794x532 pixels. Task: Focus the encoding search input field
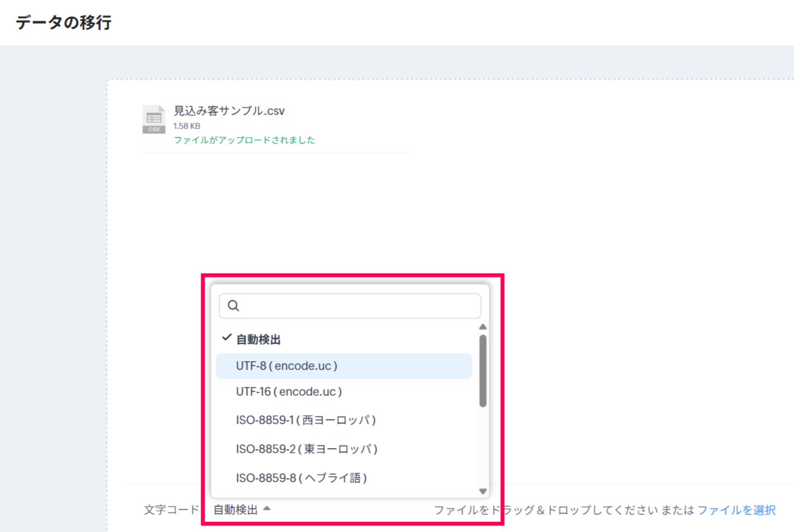(357, 305)
